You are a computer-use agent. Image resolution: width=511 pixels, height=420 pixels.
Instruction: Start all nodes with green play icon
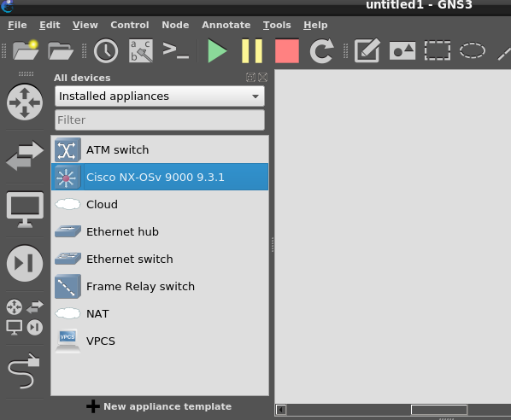point(217,51)
